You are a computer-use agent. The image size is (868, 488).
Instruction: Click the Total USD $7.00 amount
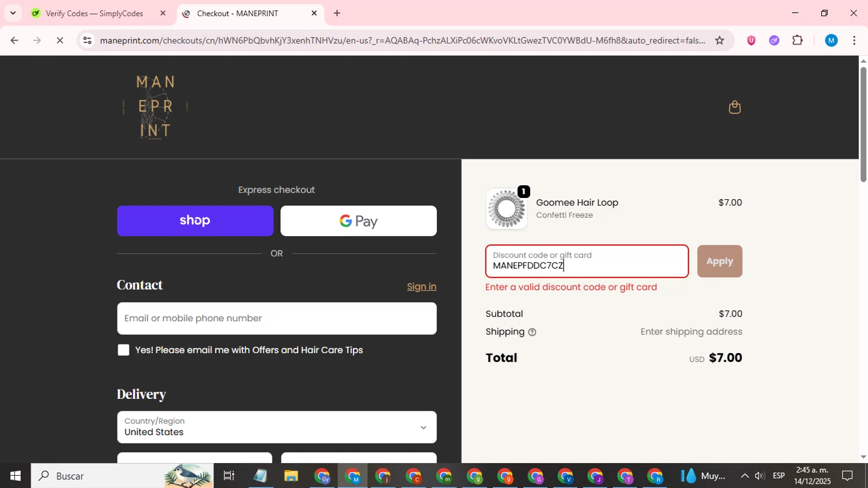coord(715,358)
